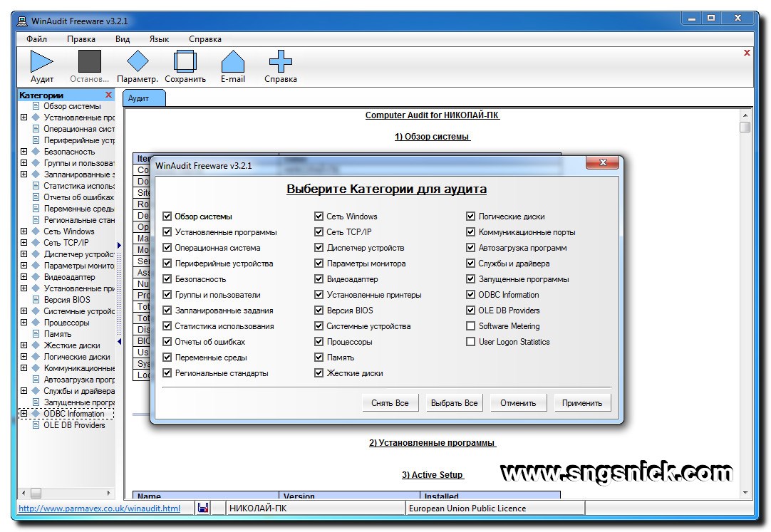
Task: Click the Остановить stop square icon
Action: [90, 61]
